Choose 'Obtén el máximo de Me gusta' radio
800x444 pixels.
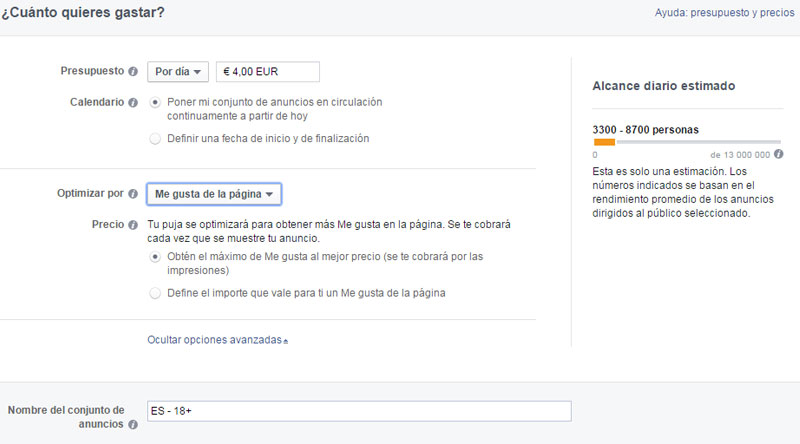coord(155,257)
